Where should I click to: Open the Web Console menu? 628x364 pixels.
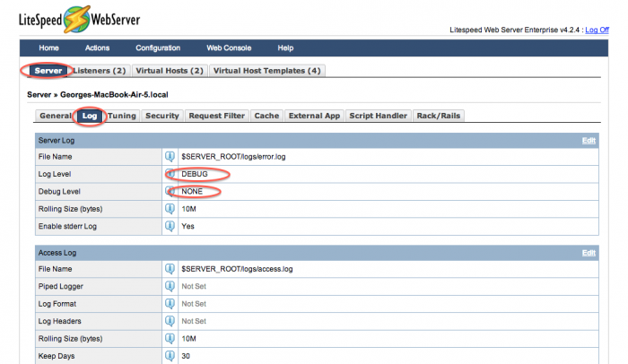click(229, 48)
